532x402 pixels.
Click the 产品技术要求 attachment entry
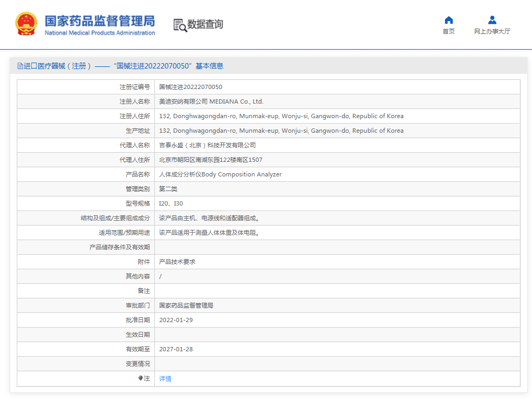(x=177, y=262)
